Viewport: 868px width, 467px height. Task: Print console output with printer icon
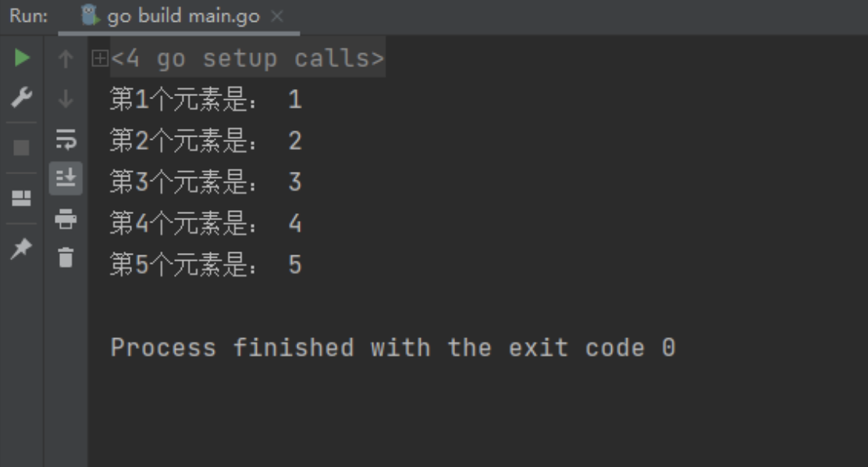[66, 219]
